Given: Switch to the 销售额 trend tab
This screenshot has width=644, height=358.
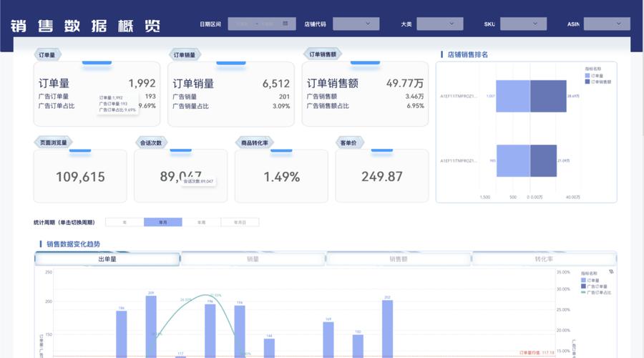Looking at the screenshot, I should pyautogui.click(x=398, y=259).
